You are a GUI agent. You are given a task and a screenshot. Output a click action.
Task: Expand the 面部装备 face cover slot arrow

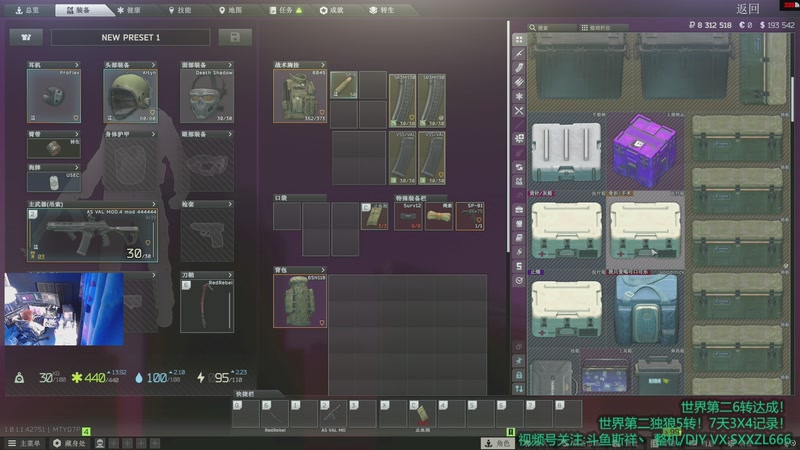[230, 65]
